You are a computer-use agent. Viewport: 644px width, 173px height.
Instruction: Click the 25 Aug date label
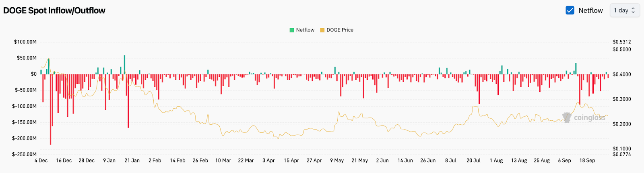pyautogui.click(x=542, y=161)
